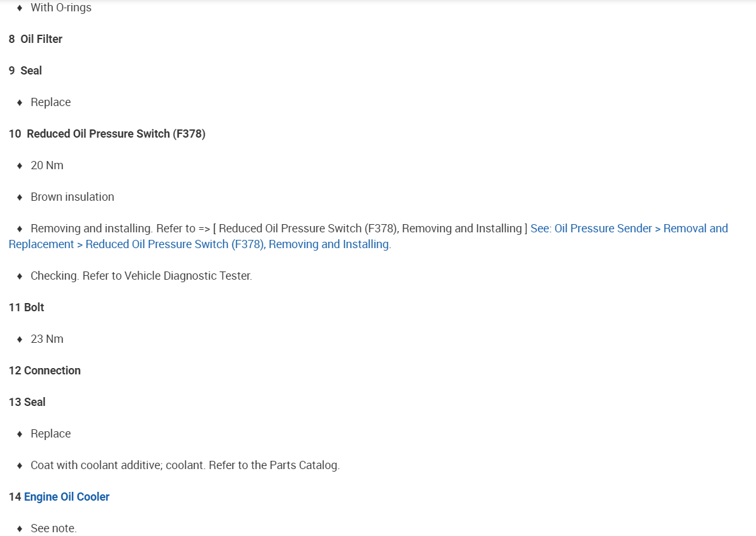The image size is (756, 536).
Task: Open the 'See: Oil Pressure Sender' removal link
Action: pyautogui.click(x=628, y=229)
